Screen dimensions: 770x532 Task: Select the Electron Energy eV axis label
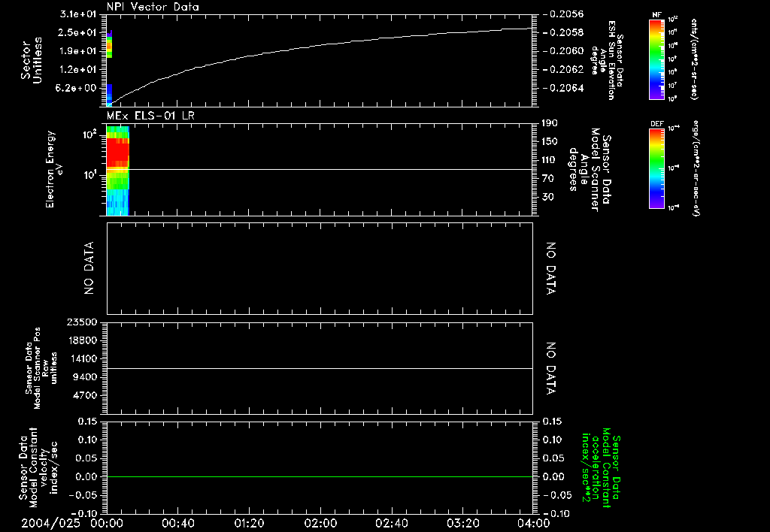click(54, 169)
